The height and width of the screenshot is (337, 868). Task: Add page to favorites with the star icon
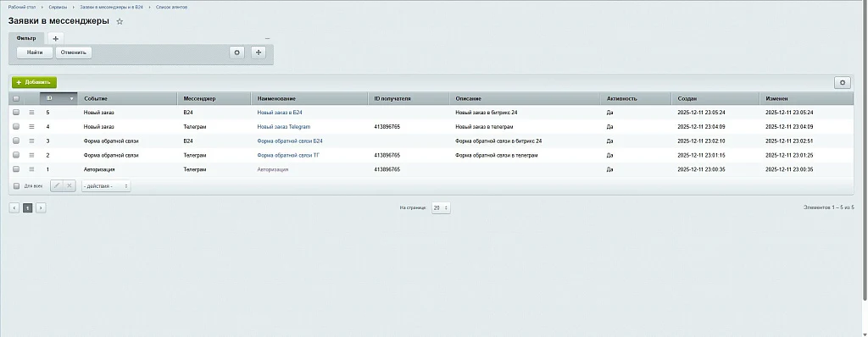pyautogui.click(x=120, y=21)
